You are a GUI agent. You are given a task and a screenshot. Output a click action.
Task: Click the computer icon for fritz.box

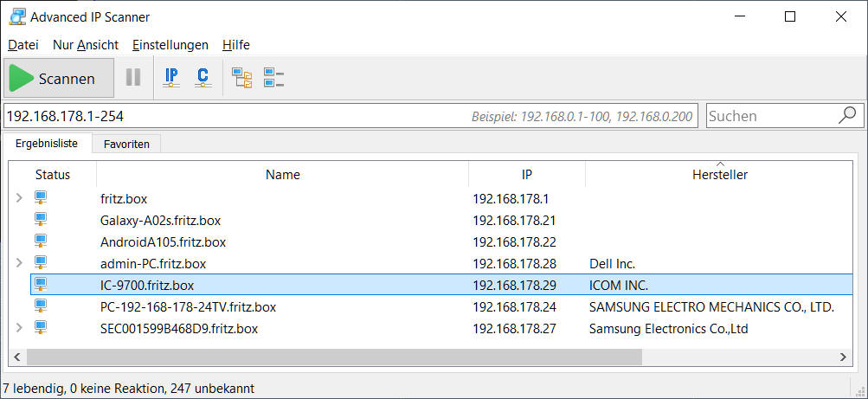point(41,197)
